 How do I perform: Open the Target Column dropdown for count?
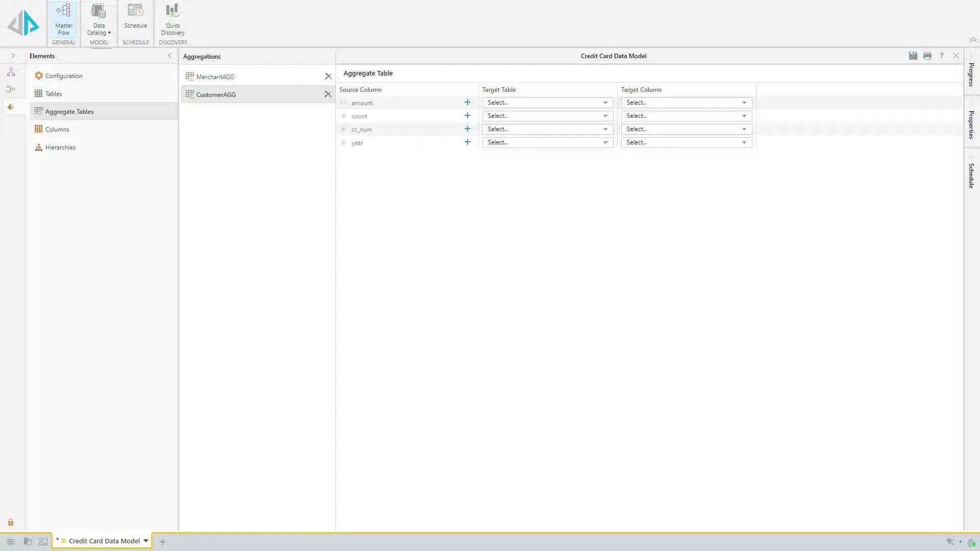point(686,116)
